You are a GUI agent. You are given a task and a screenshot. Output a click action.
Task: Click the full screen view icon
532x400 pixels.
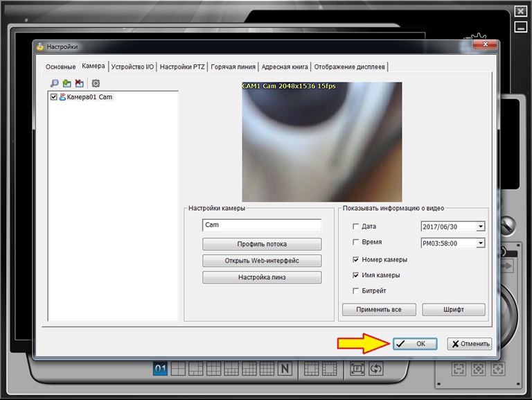tap(357, 369)
